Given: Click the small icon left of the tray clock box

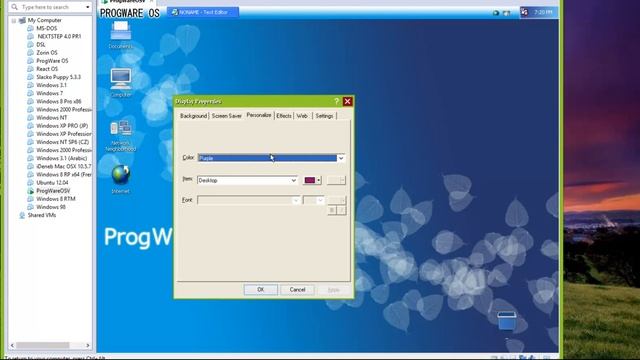Looking at the screenshot, I should (507, 13).
